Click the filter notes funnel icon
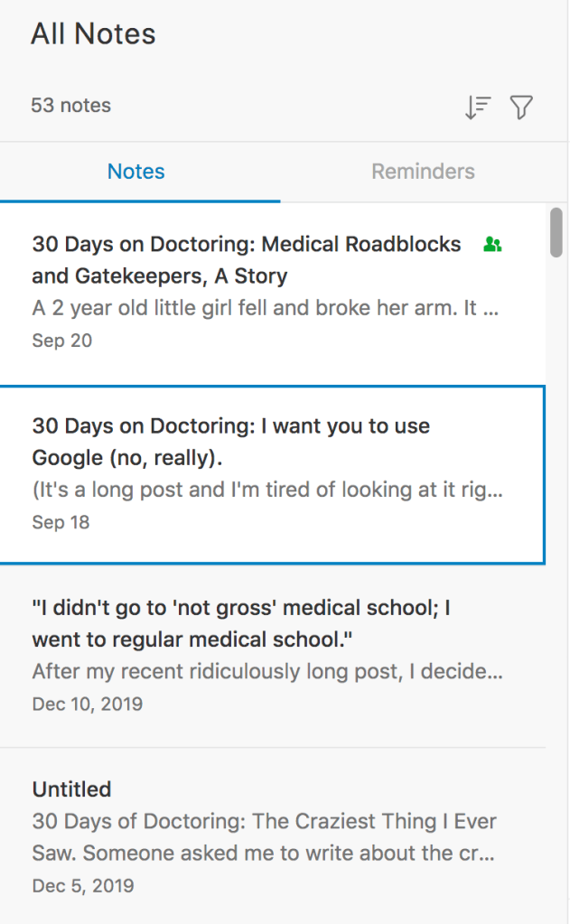The width and height of the screenshot is (570, 924). [x=521, y=107]
